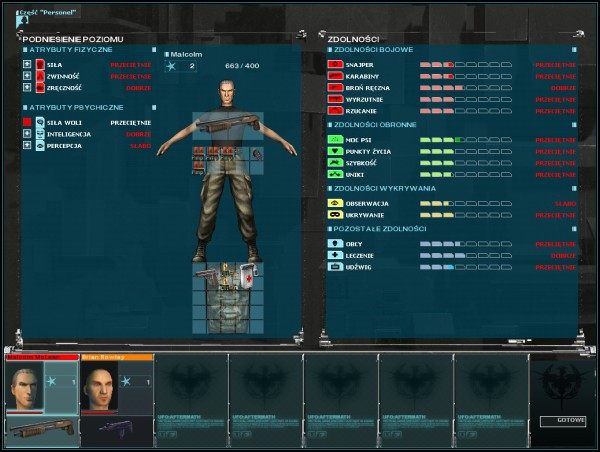Select the Punkty życia heart icon

click(x=336, y=151)
